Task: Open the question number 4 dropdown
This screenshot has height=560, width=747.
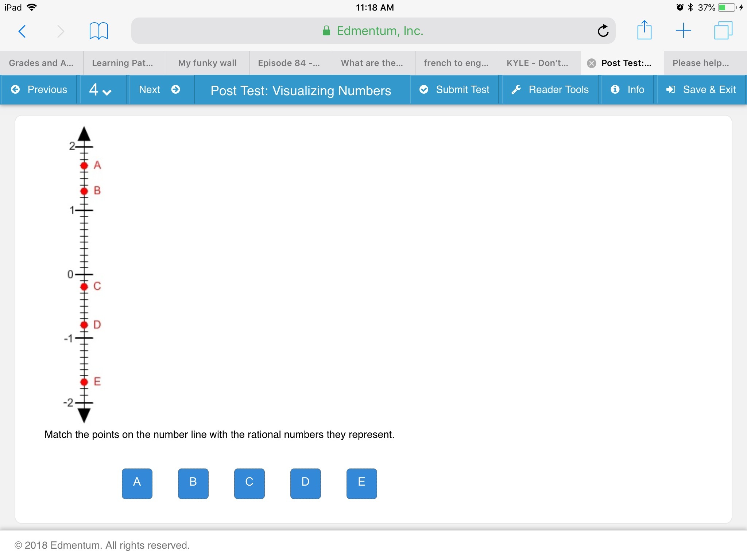Action: coord(100,90)
